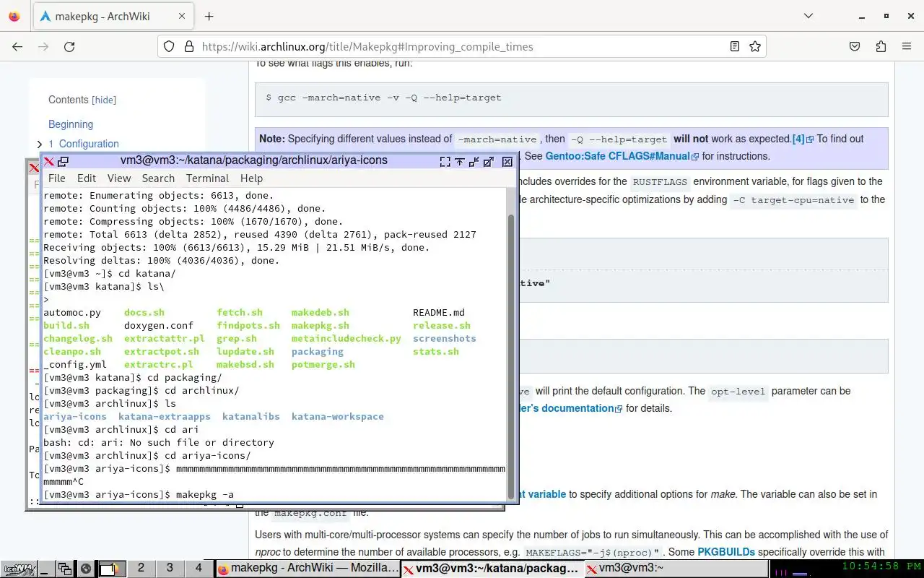Click katanalibs in the ls output
Image resolution: width=924 pixels, height=578 pixels.
(x=251, y=417)
